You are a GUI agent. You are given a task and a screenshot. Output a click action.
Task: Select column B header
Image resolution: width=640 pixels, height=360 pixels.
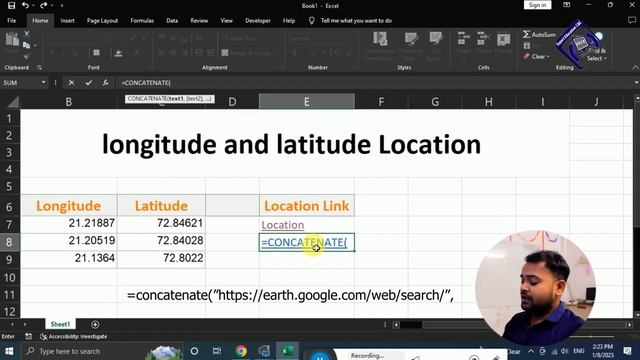[x=69, y=102]
